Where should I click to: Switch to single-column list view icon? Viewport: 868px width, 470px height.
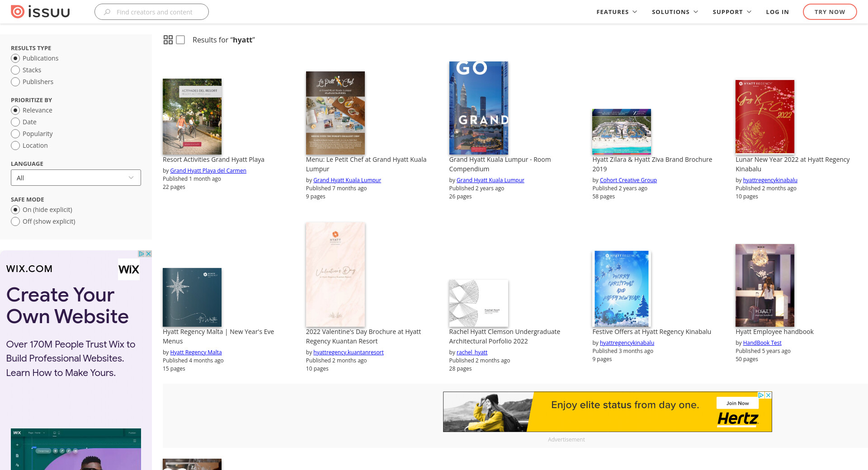180,40
